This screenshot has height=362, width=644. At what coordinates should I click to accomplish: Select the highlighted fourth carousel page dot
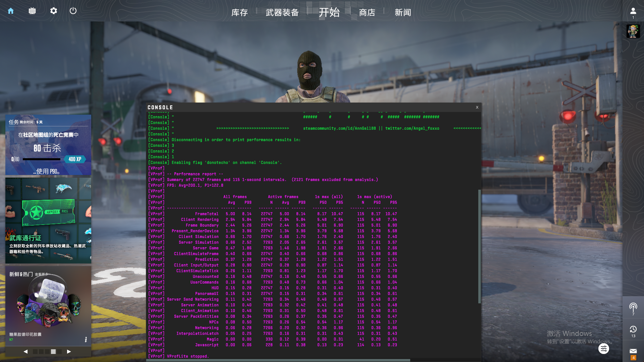[x=53, y=352]
